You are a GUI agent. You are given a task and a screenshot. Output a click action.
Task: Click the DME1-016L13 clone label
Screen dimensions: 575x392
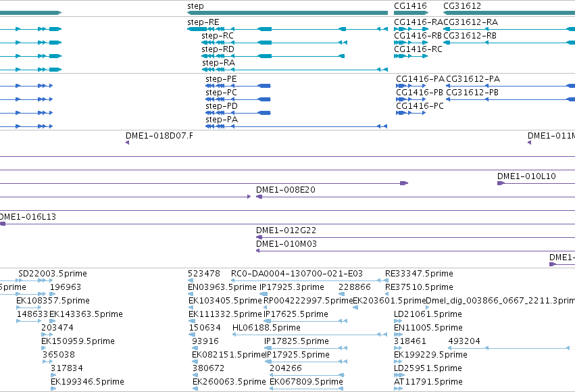tap(28, 217)
